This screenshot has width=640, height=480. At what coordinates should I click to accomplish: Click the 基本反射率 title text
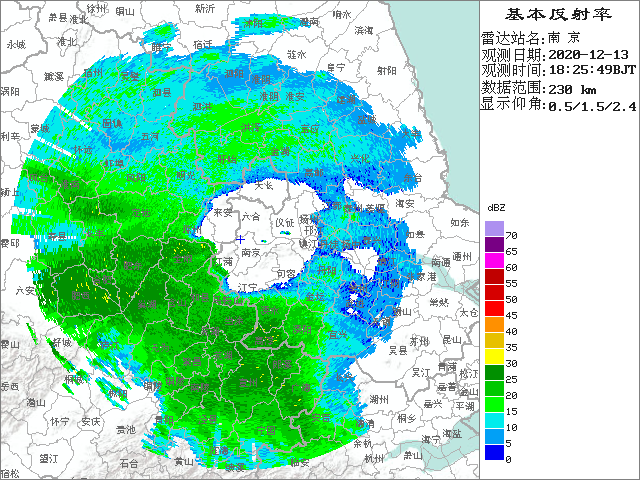(558, 14)
